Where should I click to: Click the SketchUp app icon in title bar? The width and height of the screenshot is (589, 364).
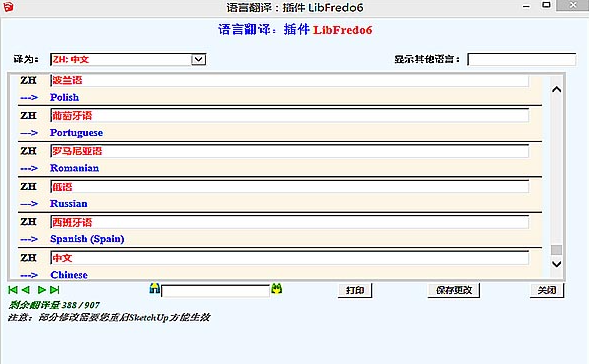point(8,7)
